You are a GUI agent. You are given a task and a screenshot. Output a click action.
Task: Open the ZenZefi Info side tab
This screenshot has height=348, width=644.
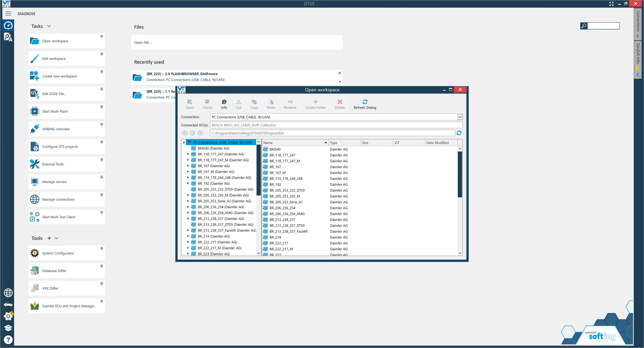click(638, 60)
